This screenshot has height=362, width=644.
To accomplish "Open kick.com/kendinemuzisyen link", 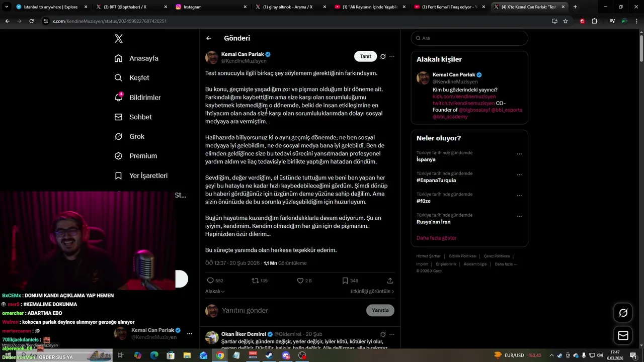I will click(464, 97).
